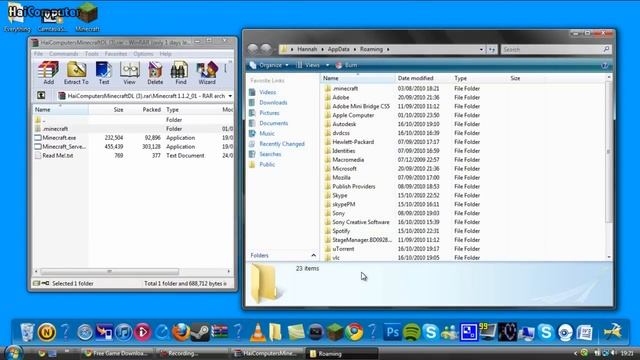Launch VLC media player from the dock
This screenshot has height=360, width=640.
pos(258,332)
